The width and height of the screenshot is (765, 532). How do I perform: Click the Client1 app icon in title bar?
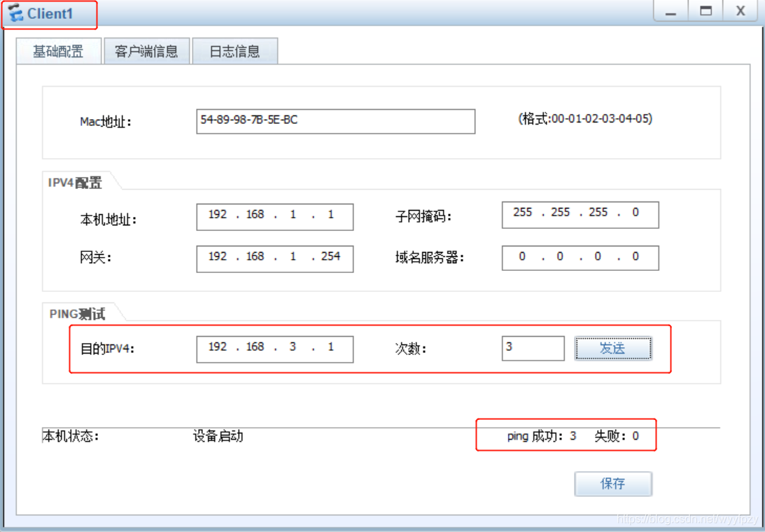[16, 14]
